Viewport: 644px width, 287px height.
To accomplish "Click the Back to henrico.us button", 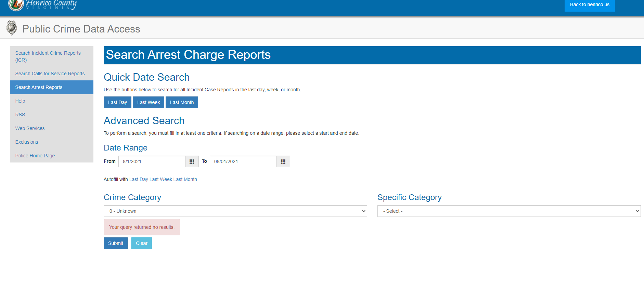I will 590,5.
